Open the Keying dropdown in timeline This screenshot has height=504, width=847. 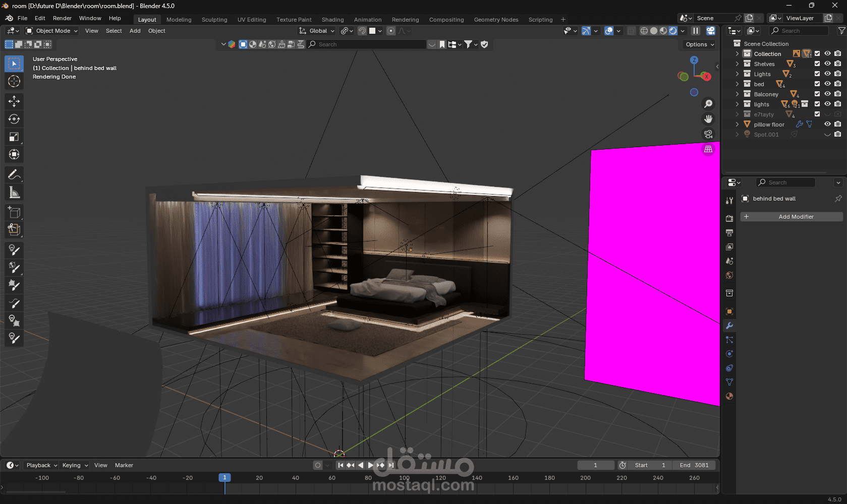click(x=75, y=465)
